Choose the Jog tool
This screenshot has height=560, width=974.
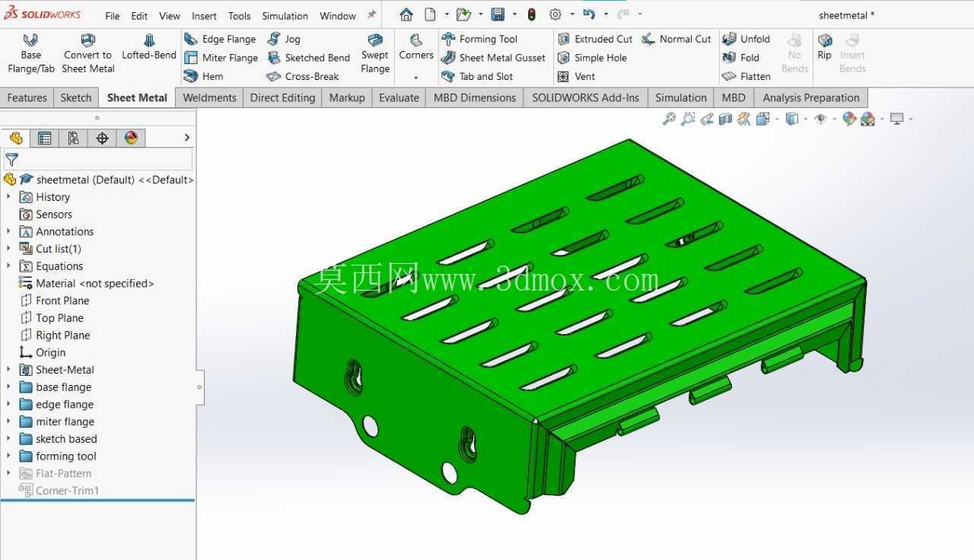[x=283, y=39]
